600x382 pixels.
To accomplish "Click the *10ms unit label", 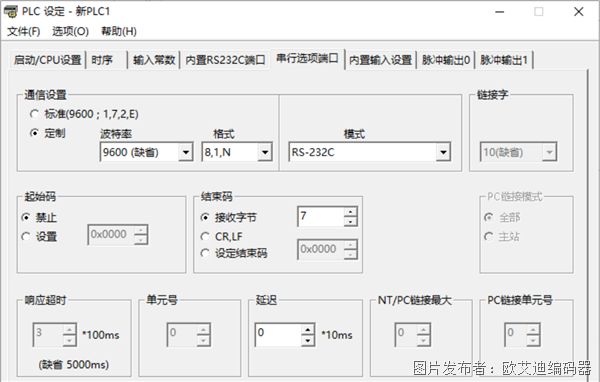I will [x=337, y=335].
